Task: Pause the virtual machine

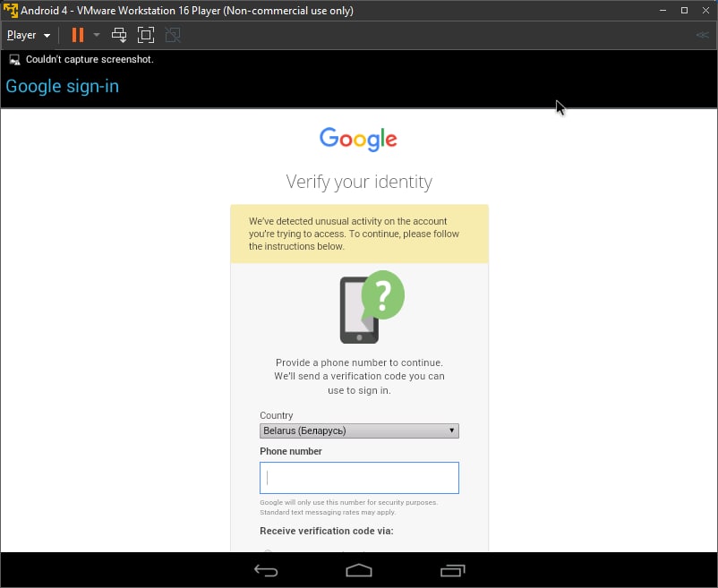Action: pyautogui.click(x=78, y=35)
